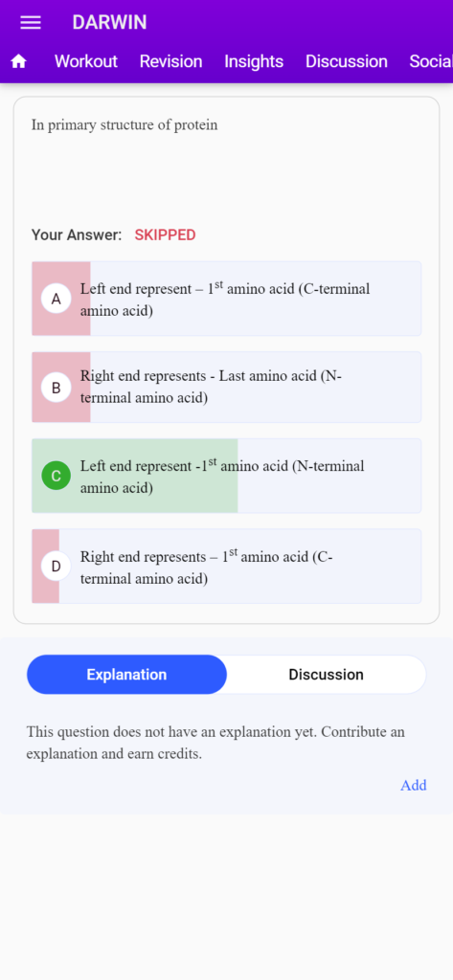Viewport: 453px width, 980px height.
Task: Choose answer 'Left end represent – 1st amino acid (C-terminal)'
Action: pyautogui.click(x=226, y=299)
